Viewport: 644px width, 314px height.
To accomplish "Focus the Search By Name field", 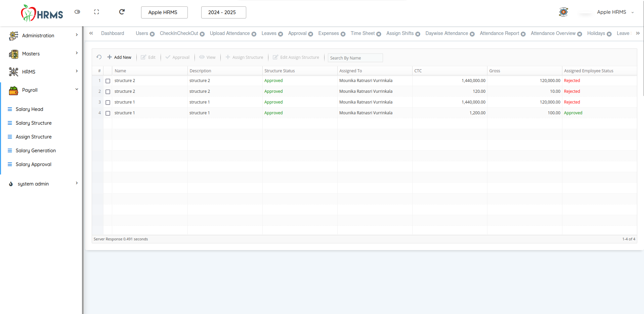I will (x=355, y=58).
